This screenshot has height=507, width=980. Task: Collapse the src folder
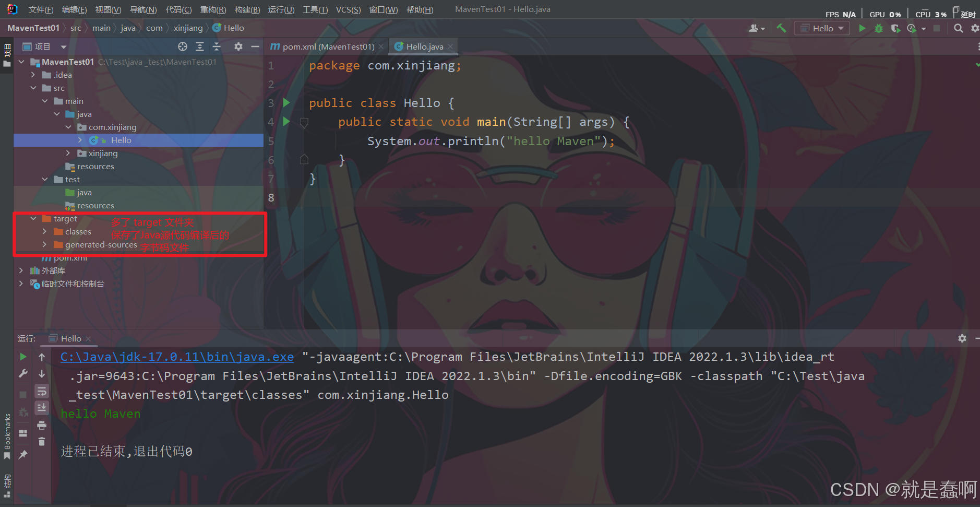click(x=33, y=88)
